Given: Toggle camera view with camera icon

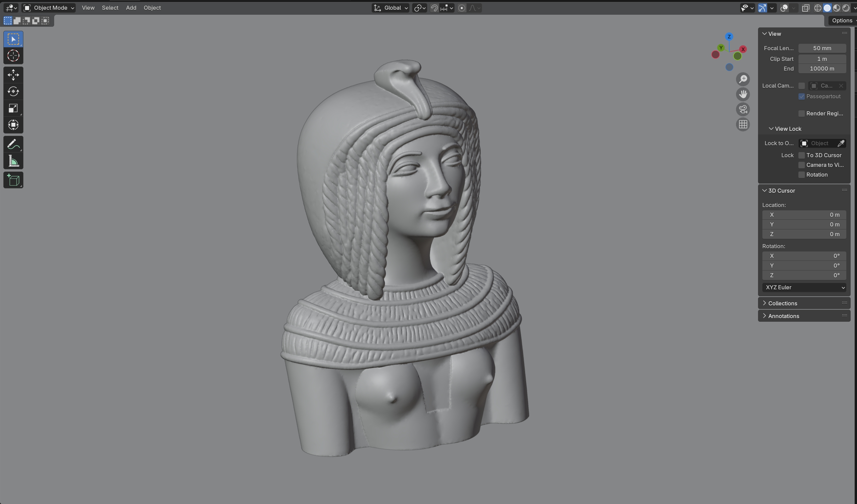Looking at the screenshot, I should [x=743, y=109].
